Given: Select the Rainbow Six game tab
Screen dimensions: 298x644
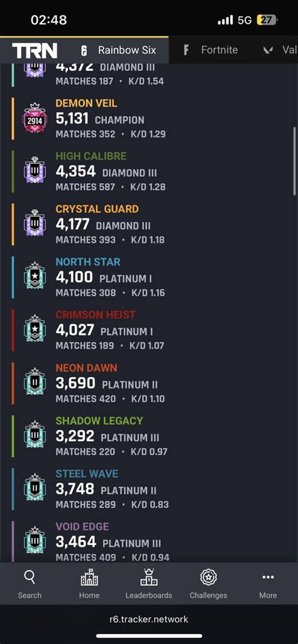Looking at the screenshot, I should pyautogui.click(x=118, y=50).
